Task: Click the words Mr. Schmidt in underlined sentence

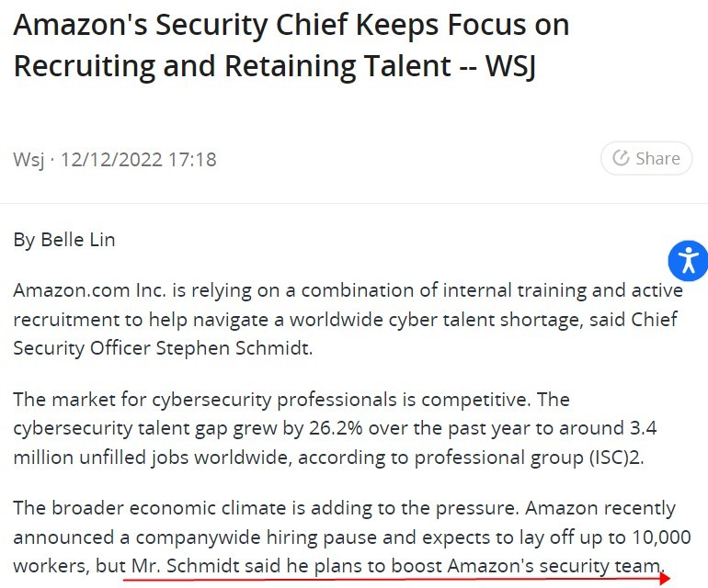Action: 186,565
